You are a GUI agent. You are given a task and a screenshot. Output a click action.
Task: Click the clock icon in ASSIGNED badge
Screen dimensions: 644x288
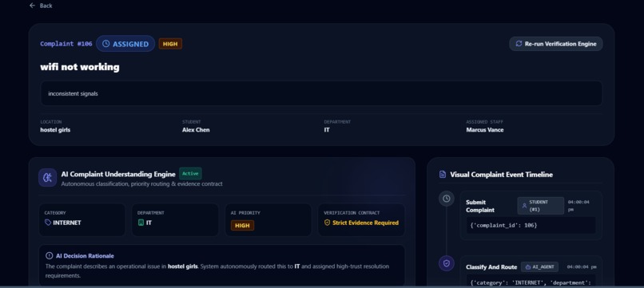click(x=106, y=44)
